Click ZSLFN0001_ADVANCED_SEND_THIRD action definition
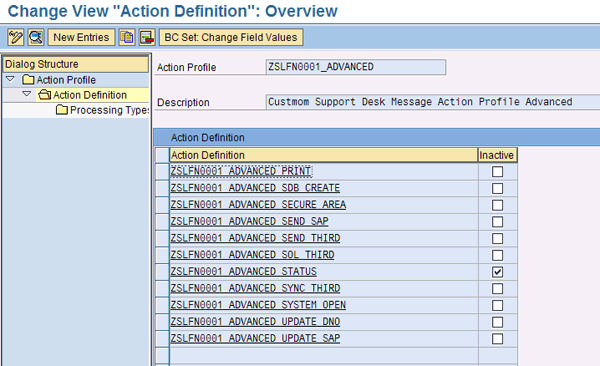The image size is (600, 366). pyautogui.click(x=255, y=238)
